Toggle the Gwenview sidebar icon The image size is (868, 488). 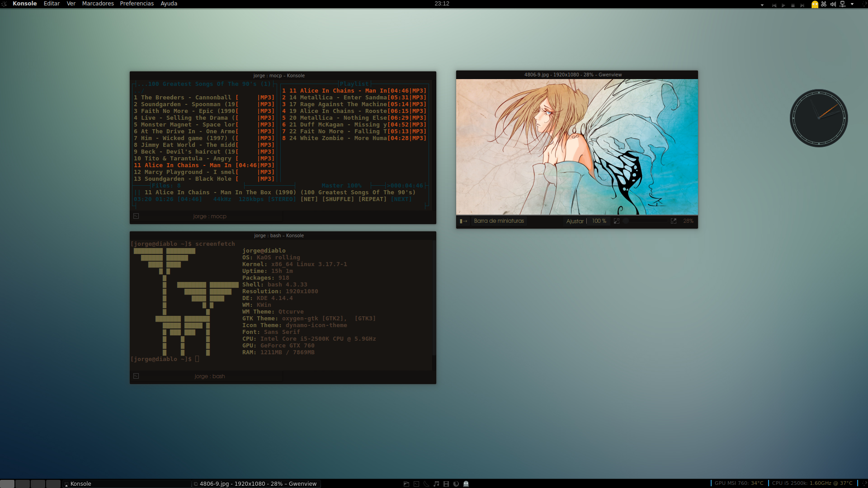(463, 221)
